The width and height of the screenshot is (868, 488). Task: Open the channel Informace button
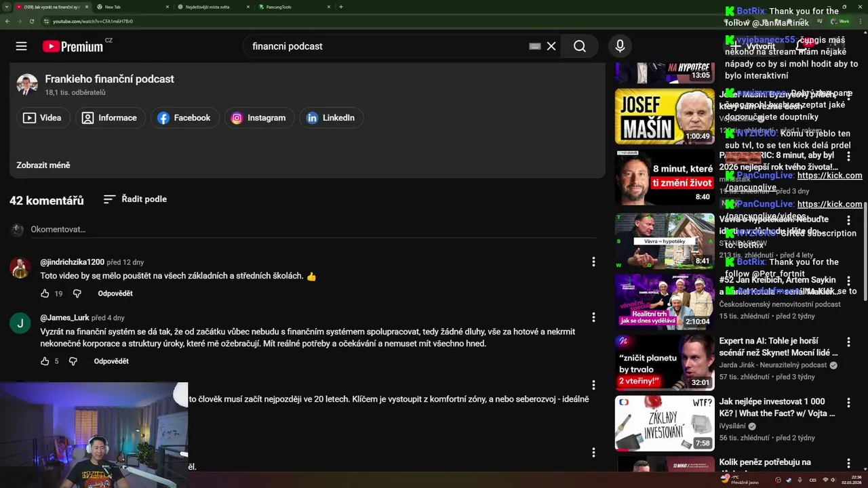click(110, 118)
